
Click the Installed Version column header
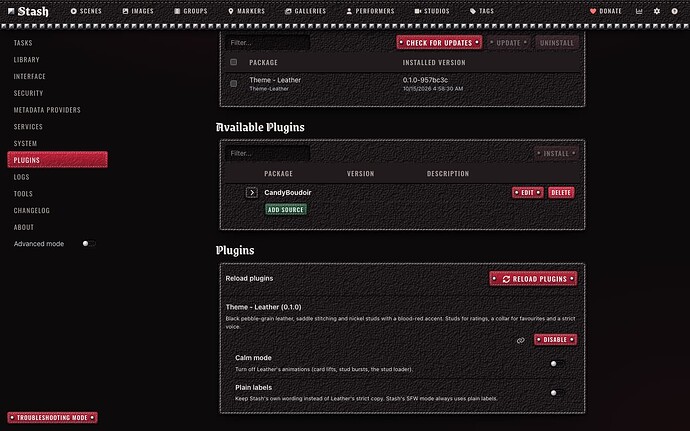pos(434,63)
